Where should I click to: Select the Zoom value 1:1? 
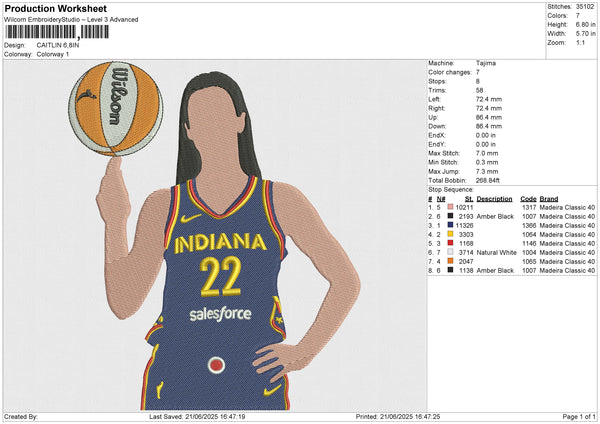(x=580, y=42)
